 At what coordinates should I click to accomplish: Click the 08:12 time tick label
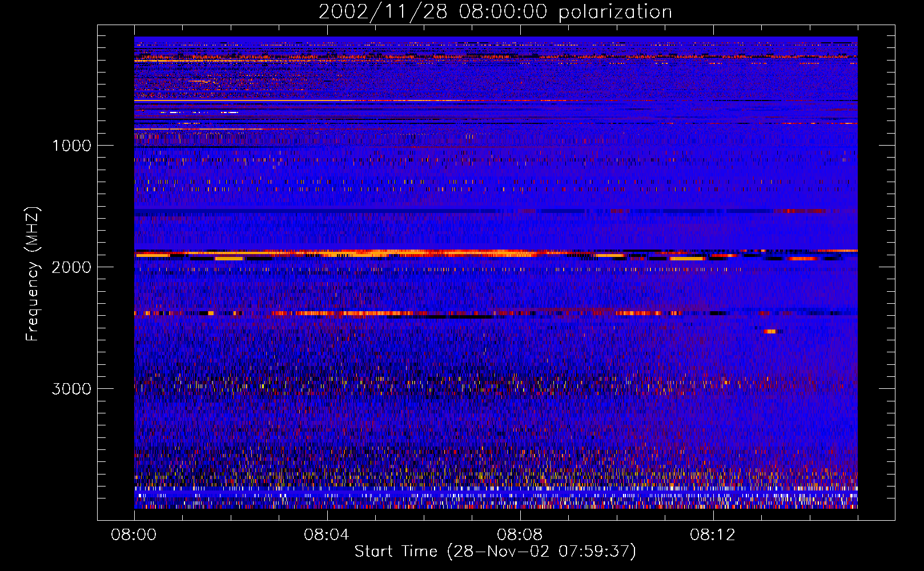coord(713,535)
